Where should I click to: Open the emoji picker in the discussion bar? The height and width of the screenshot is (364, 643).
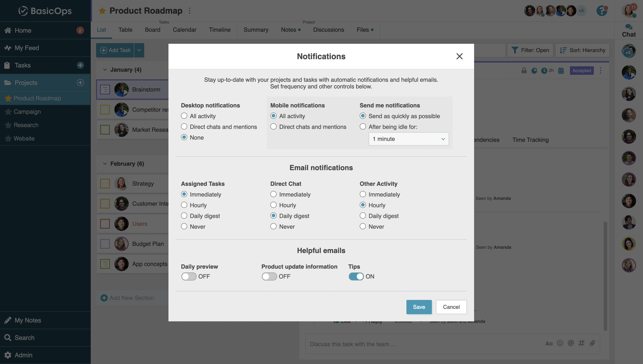pos(560,343)
